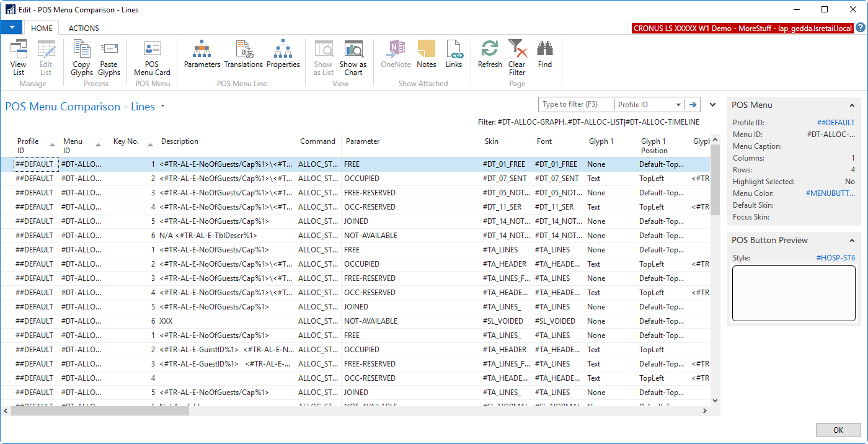Screen dimensions: 868x444
Task: Collapse the POS Button Preview panel
Action: point(852,241)
